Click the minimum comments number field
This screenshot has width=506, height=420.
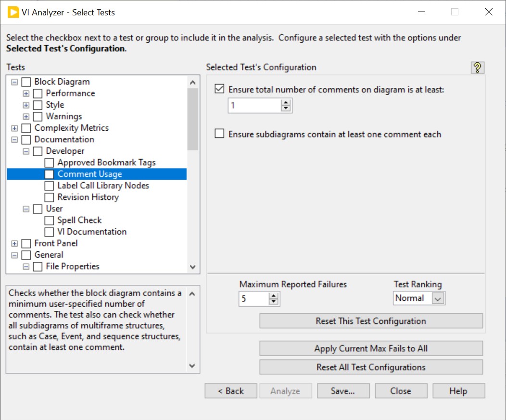255,105
